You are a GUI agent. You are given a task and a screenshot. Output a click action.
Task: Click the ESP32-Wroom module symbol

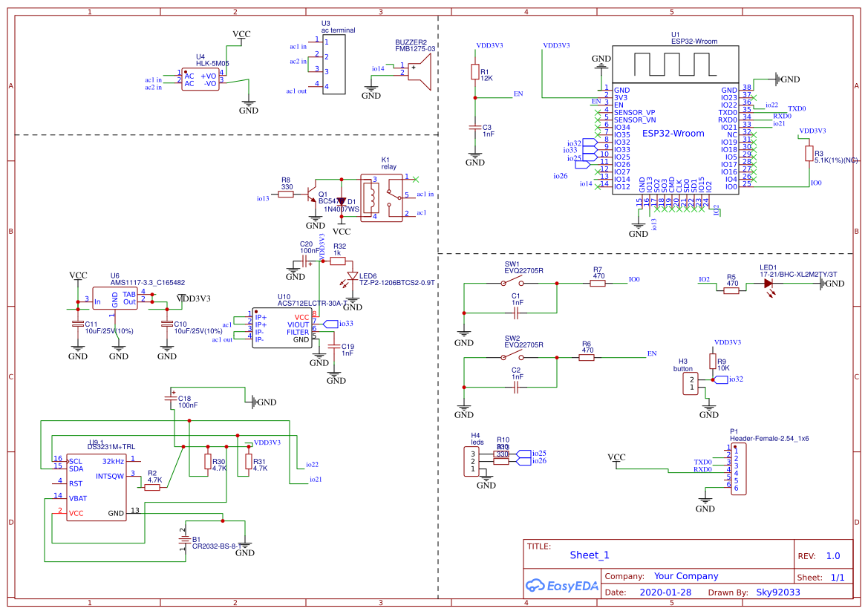[x=672, y=134]
